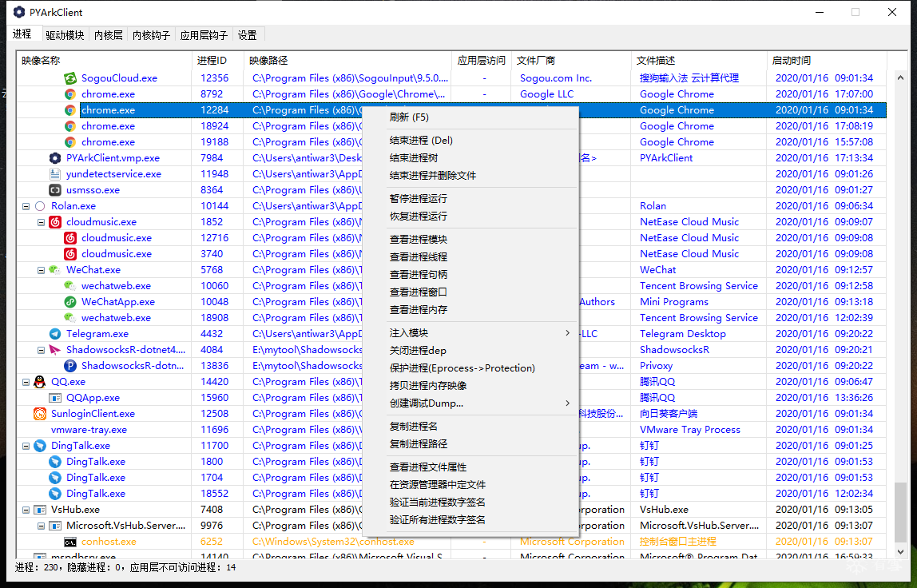The image size is (917, 588).
Task: Sort by 文件描述 column header
Action: [x=698, y=60]
